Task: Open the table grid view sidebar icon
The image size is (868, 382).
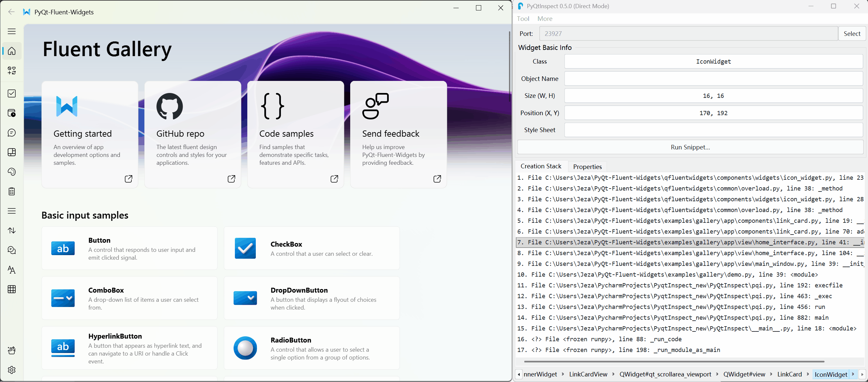Action: [x=12, y=289]
